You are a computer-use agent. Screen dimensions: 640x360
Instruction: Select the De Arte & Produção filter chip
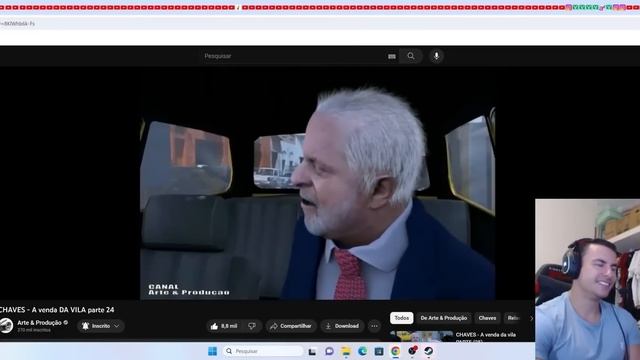coord(444,318)
